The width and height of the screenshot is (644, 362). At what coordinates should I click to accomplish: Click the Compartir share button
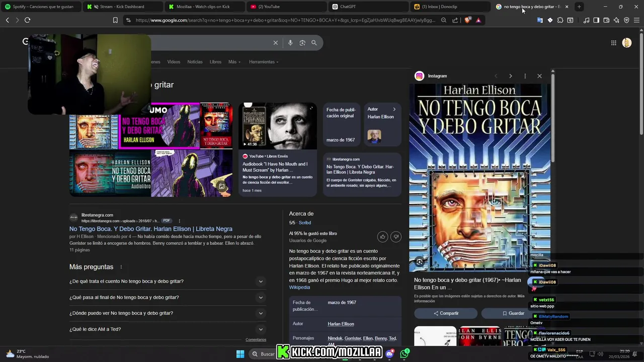[446, 313]
